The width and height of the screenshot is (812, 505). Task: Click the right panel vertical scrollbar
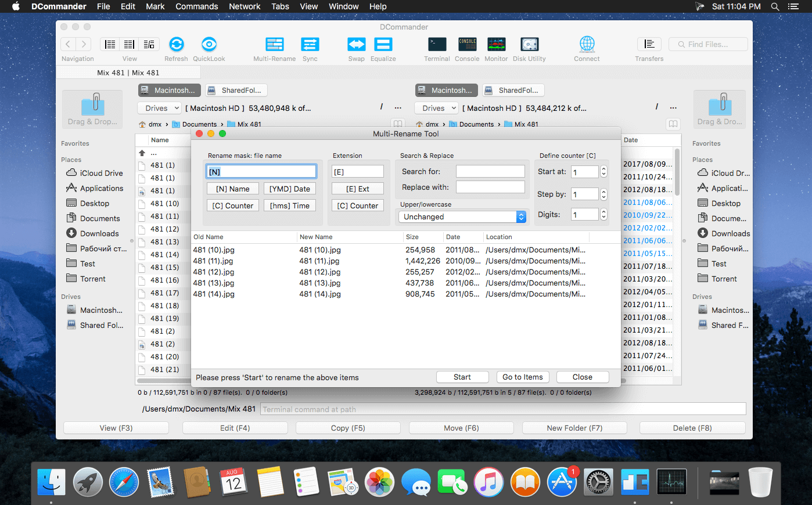pos(677,171)
